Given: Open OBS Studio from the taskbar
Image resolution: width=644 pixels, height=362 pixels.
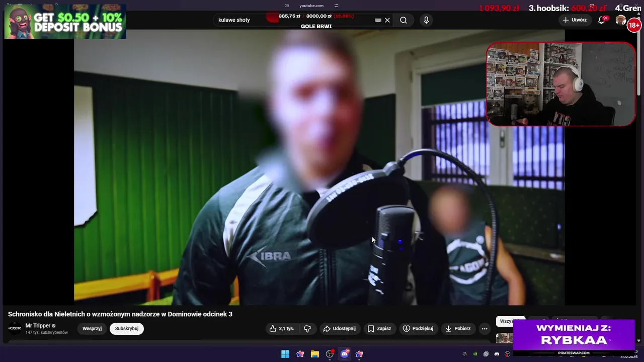Looking at the screenshot, I should point(330,354).
